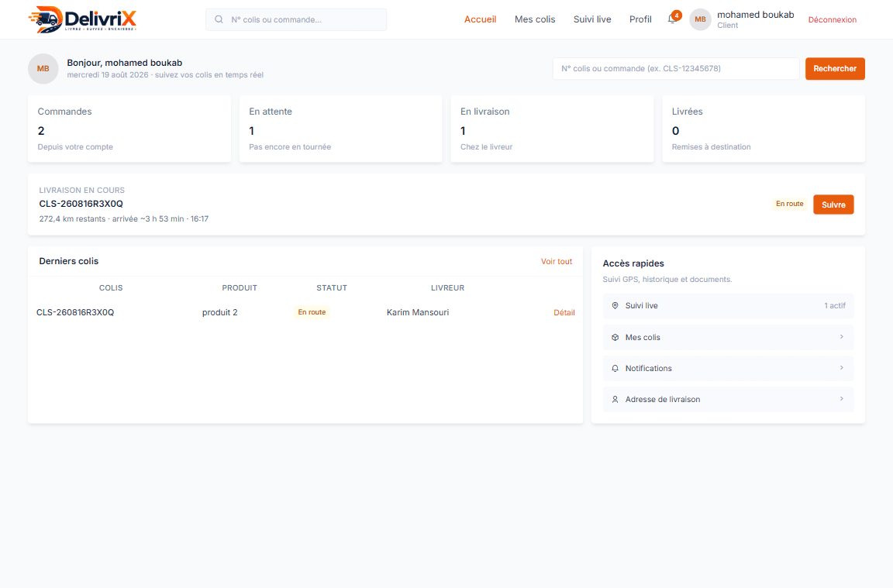Expand the Mes colis chevron

click(x=842, y=337)
